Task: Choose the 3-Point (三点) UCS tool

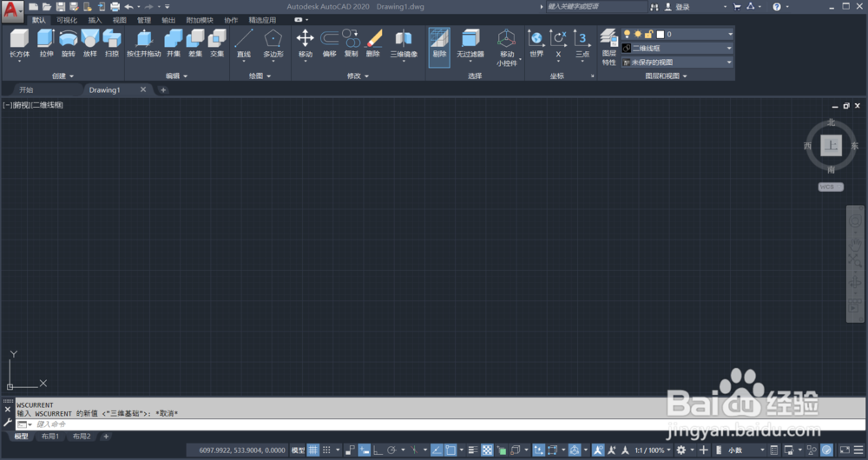Action: 582,43
